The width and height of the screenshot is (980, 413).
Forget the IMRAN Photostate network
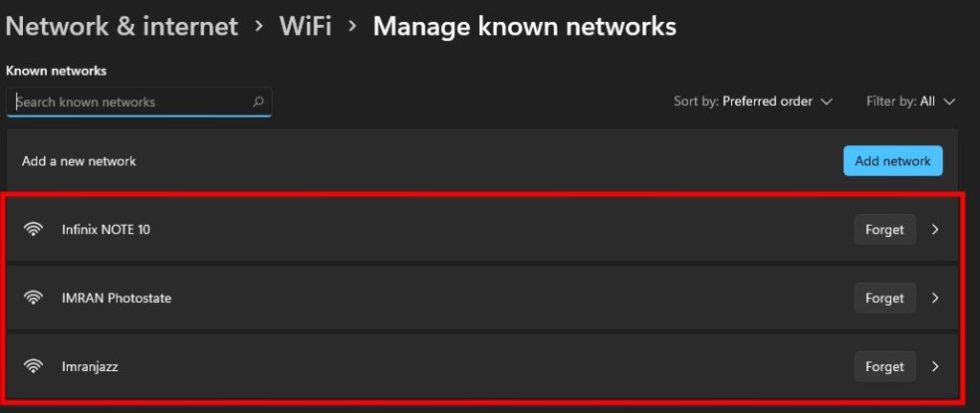(884, 298)
